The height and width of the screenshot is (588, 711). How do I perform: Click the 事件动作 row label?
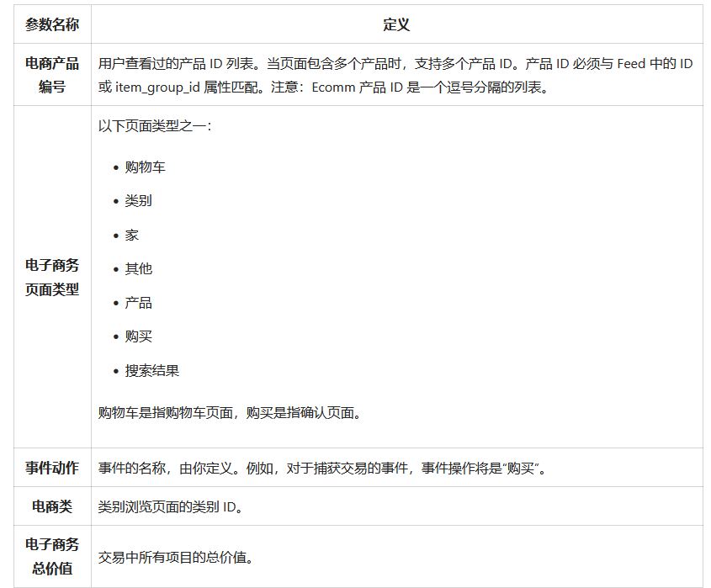pos(52,469)
